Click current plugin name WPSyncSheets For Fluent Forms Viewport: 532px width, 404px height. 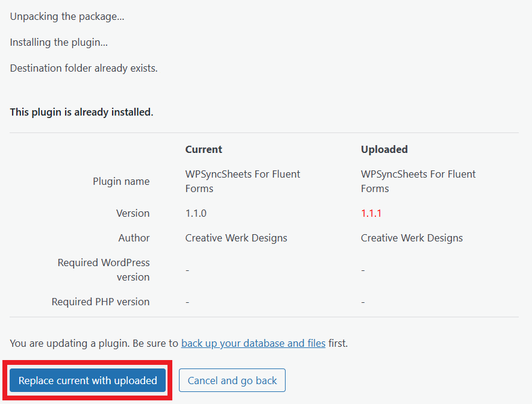coord(243,181)
